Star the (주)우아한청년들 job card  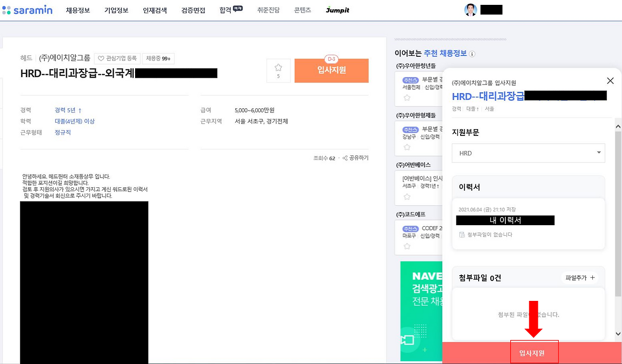tap(407, 98)
